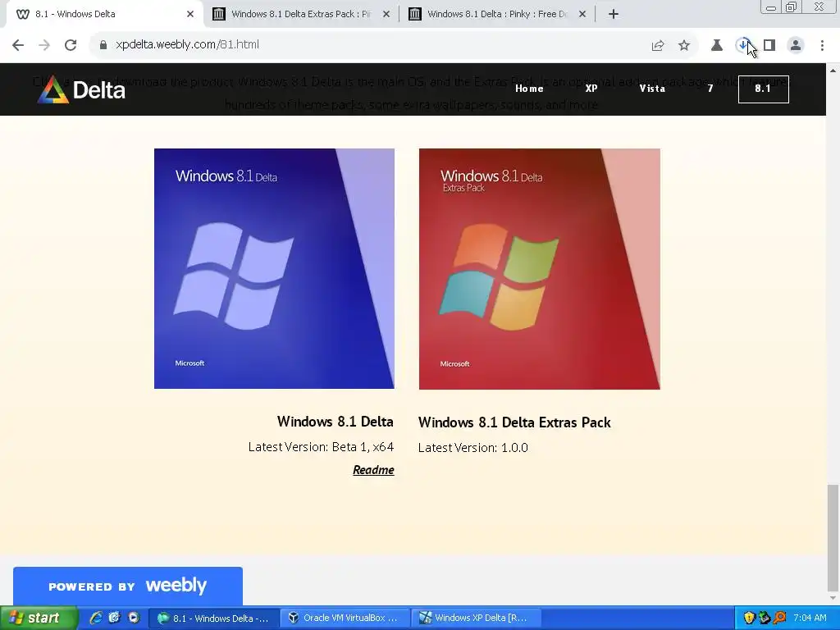
Task: Click the orange magnifier tray icon
Action: click(779, 619)
